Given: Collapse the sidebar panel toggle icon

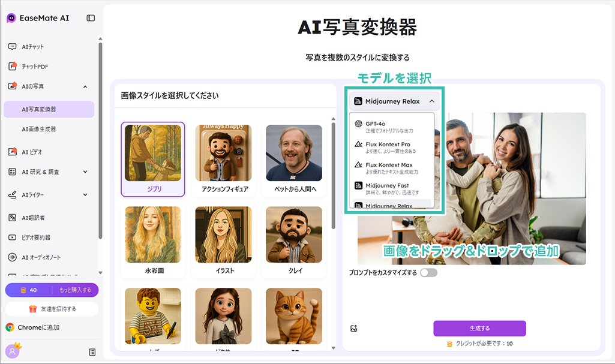Looking at the screenshot, I should [91, 18].
